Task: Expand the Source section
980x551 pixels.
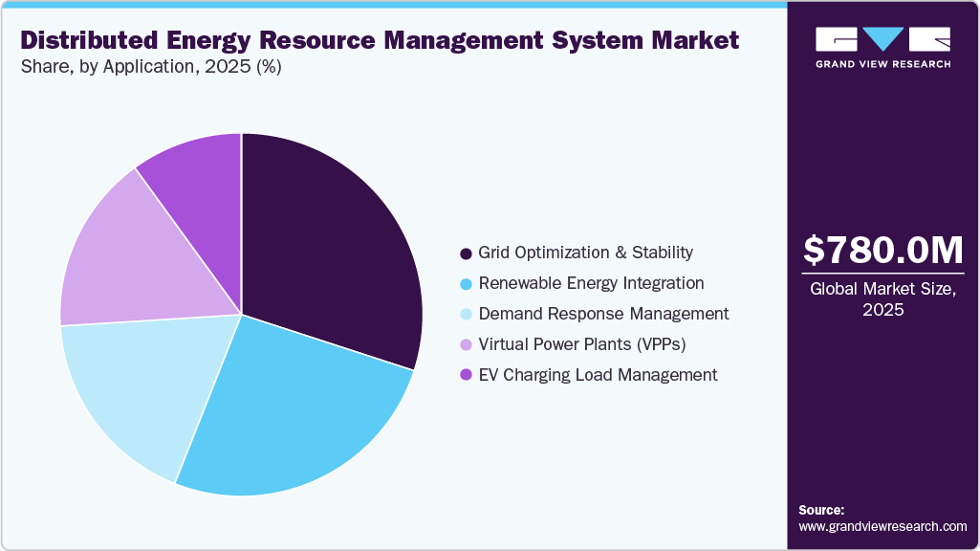Action: pyautogui.click(x=820, y=510)
